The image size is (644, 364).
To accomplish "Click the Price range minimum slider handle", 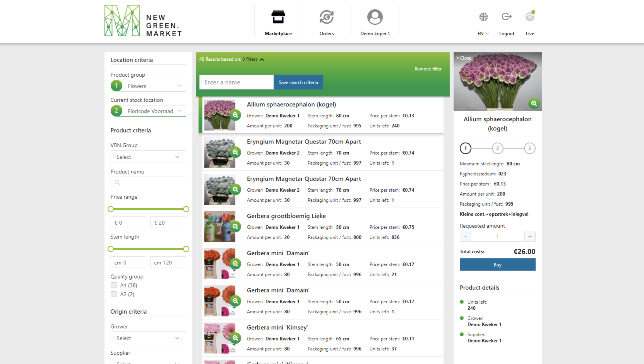I will pos(110,209).
